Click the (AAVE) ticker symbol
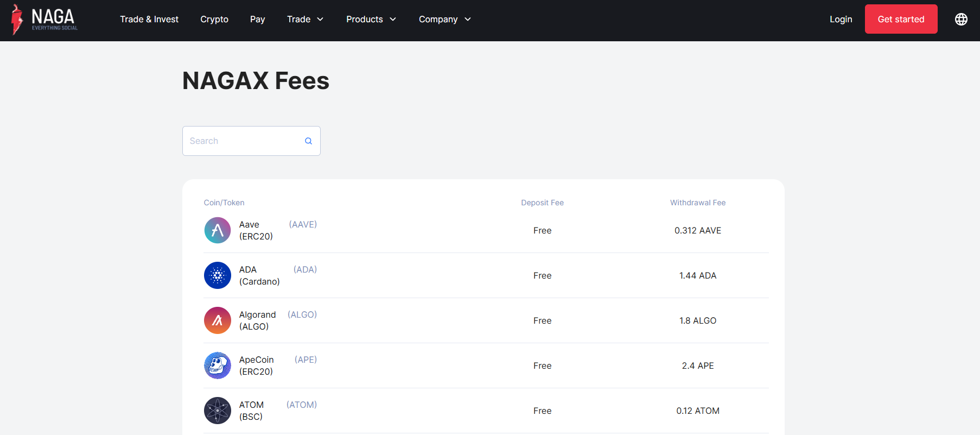980x435 pixels. pyautogui.click(x=303, y=224)
